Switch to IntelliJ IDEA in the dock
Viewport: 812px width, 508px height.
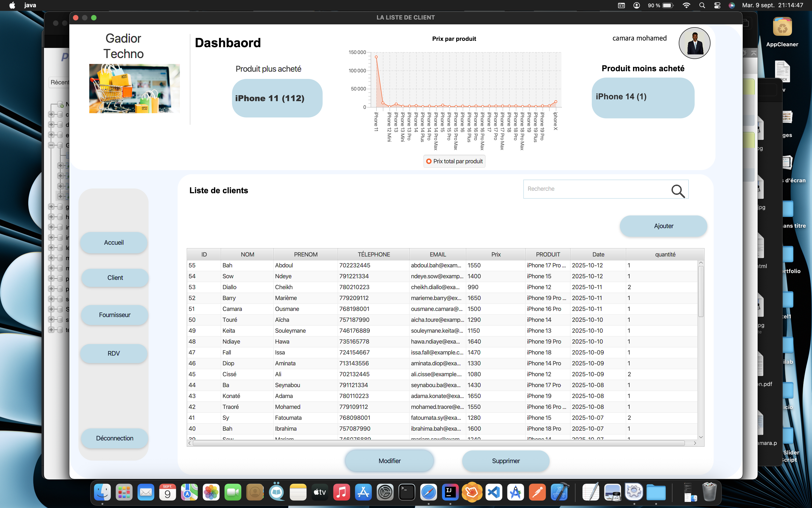tap(450, 493)
